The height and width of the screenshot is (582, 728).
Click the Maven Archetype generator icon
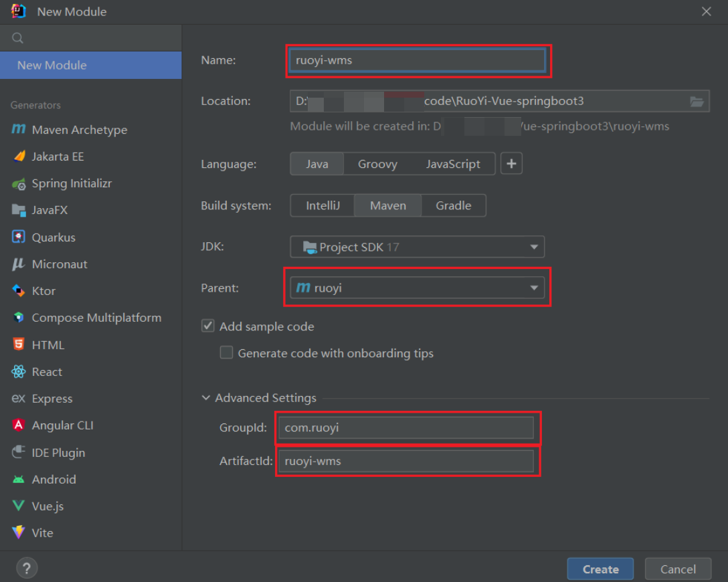[x=19, y=129]
